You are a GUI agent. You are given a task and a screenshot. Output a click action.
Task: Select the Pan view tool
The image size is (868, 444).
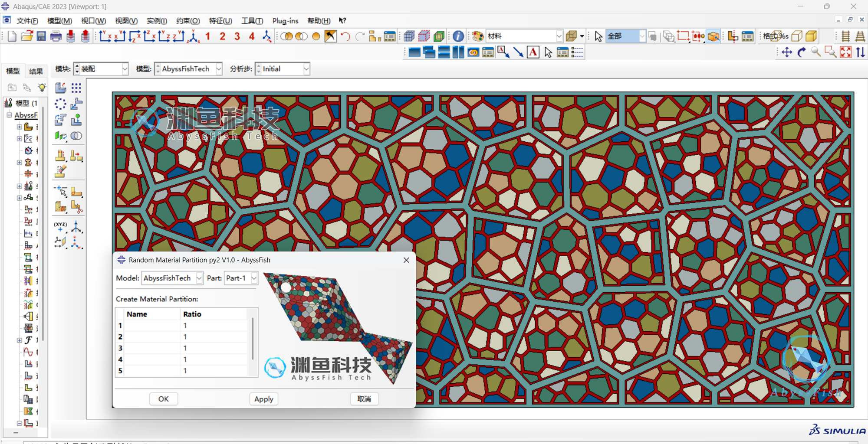point(787,52)
